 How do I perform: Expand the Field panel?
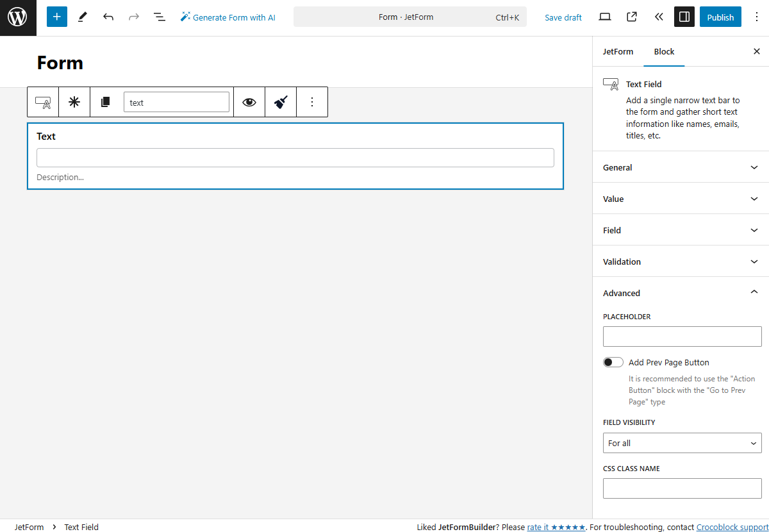click(x=681, y=230)
